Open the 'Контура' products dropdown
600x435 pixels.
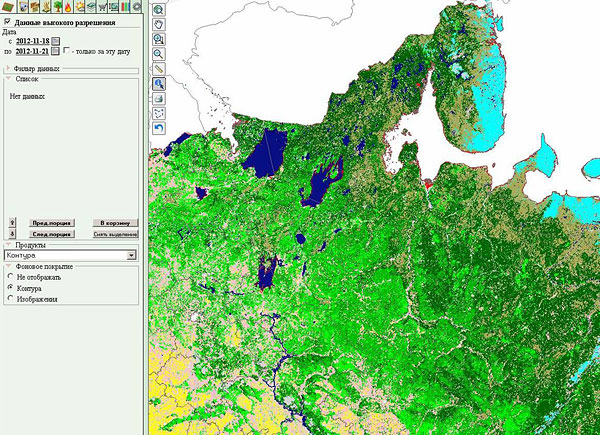pos(131,256)
